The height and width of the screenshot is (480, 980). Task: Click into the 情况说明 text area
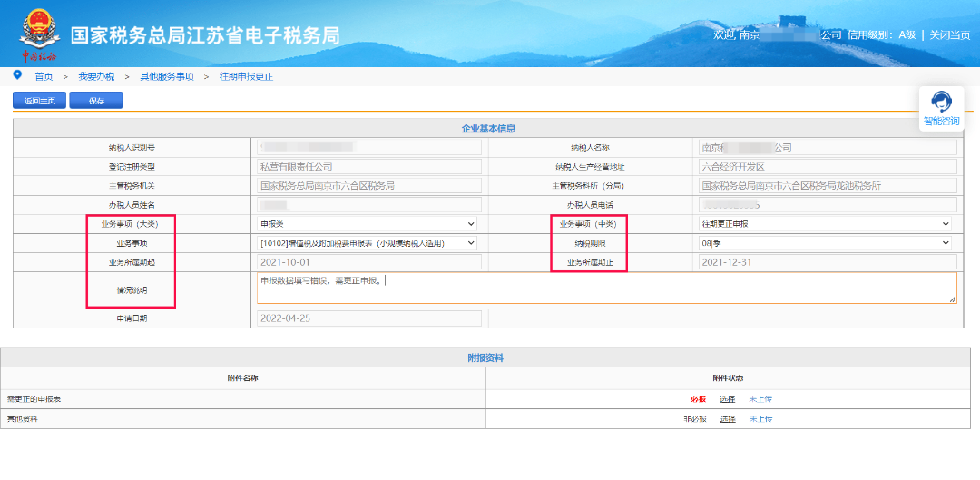pyautogui.click(x=606, y=288)
